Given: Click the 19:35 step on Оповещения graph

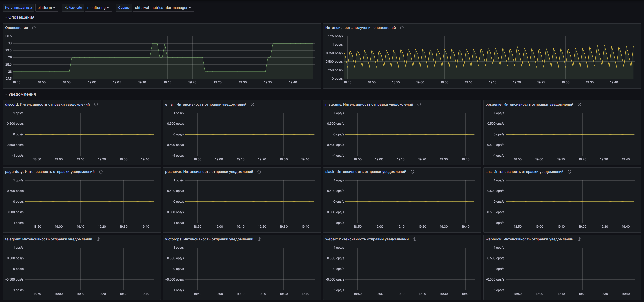Looking at the screenshot, I should tap(269, 58).
